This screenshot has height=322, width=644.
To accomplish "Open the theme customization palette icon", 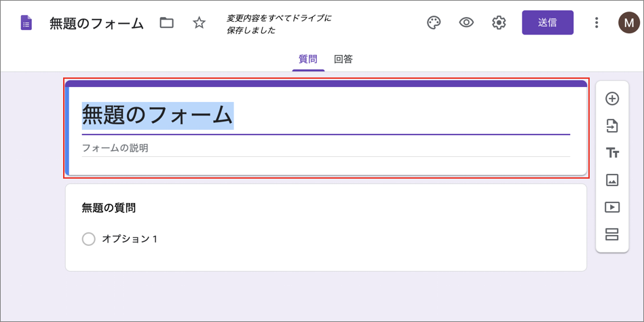I will tap(434, 22).
